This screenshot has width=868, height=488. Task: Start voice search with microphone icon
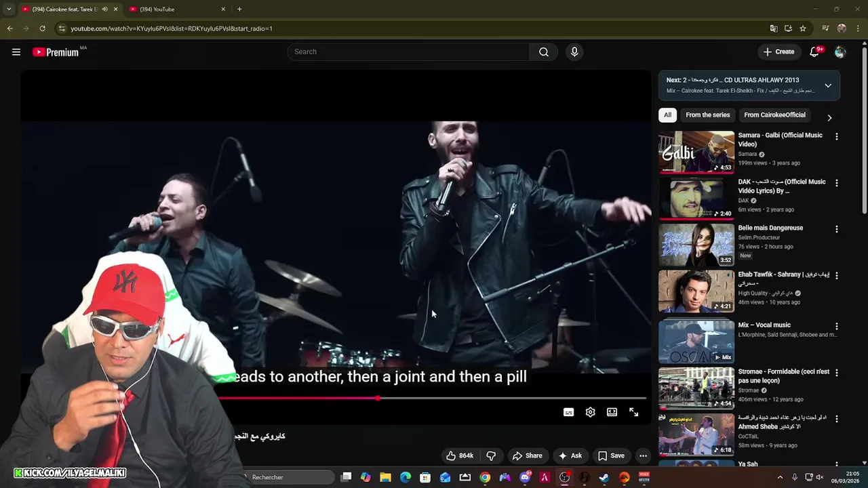click(x=574, y=52)
